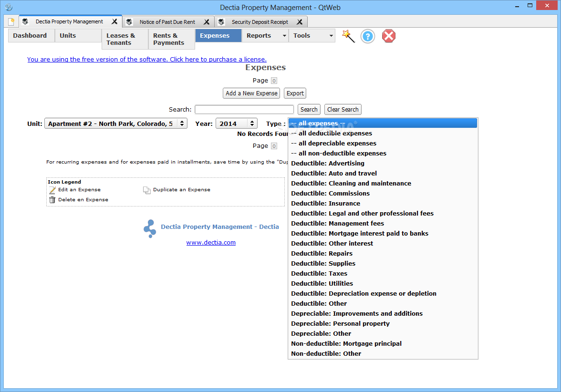Click the Clear Search button

click(x=343, y=110)
